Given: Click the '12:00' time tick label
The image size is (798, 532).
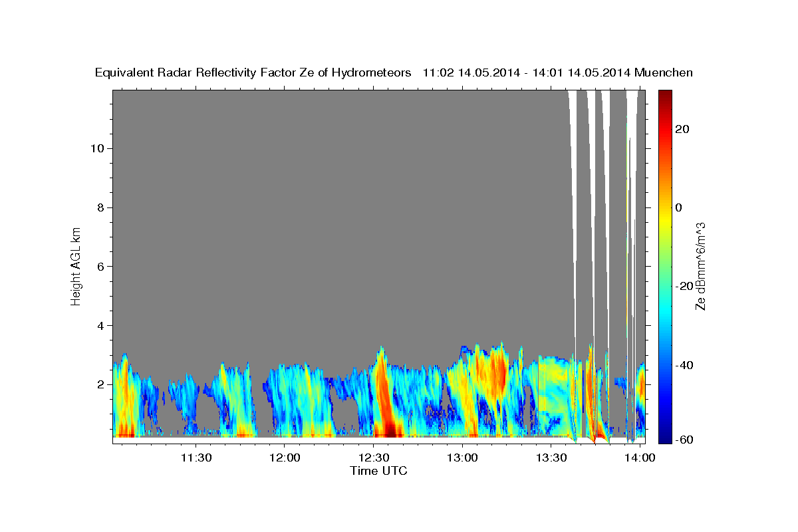Looking at the screenshot, I should 285,458.
